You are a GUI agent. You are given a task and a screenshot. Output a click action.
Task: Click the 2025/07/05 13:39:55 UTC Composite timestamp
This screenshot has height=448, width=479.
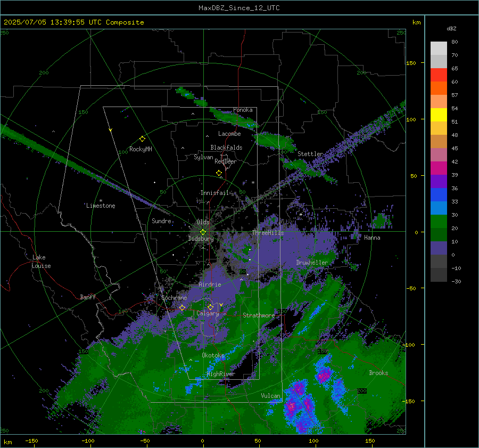[73, 22]
